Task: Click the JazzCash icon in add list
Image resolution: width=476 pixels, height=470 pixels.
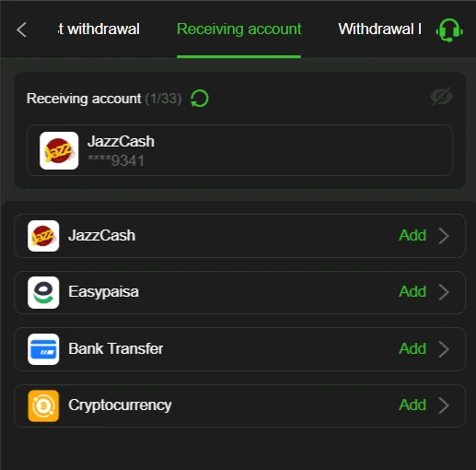Action: tap(43, 236)
